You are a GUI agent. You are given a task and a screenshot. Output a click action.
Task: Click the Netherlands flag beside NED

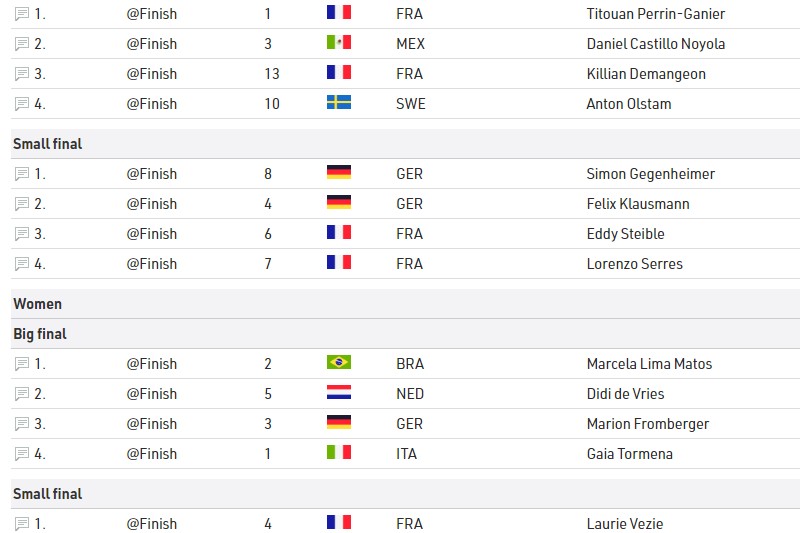click(339, 392)
